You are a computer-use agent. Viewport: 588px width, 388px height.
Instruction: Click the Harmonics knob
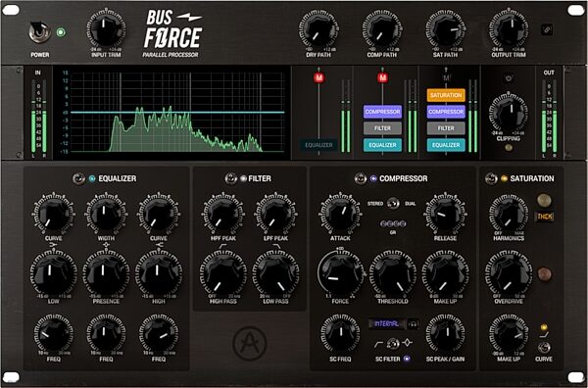coord(509,215)
